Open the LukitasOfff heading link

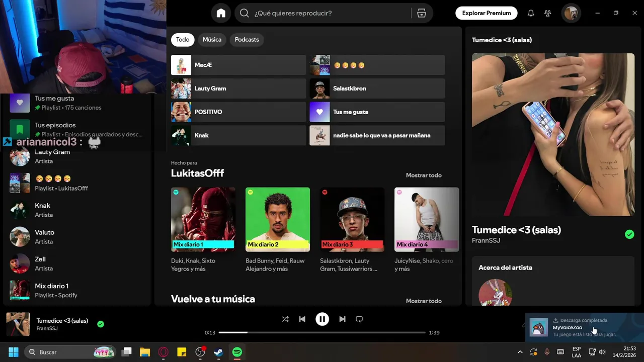(197, 173)
